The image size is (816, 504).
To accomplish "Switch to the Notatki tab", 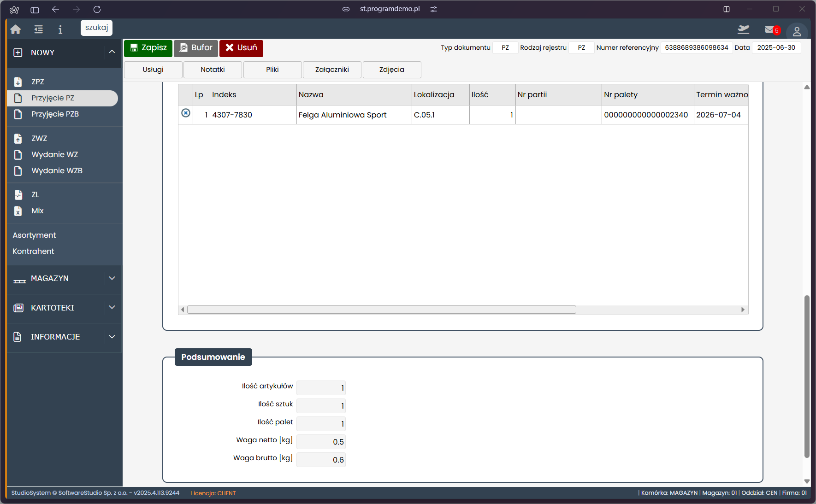I will 213,70.
